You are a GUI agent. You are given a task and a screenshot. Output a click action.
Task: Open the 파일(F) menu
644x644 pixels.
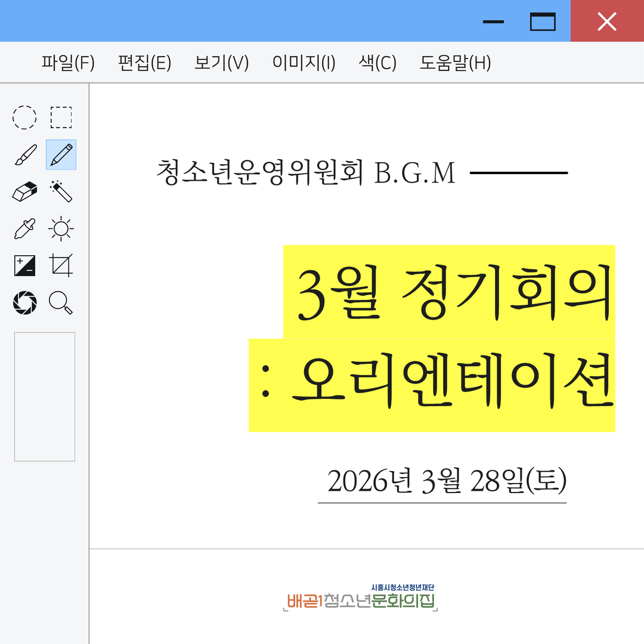68,63
